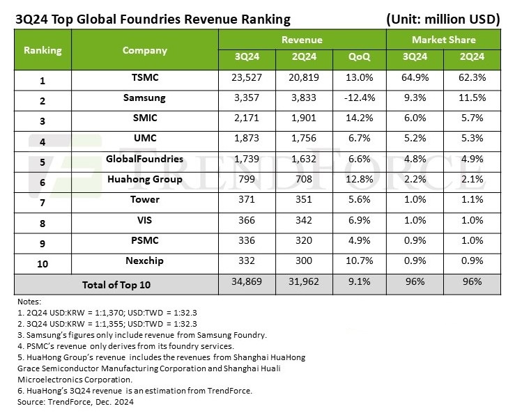The image size is (515, 420).
Task: Click PSMC's 2Q24 revenue '320'
Action: pos(304,240)
